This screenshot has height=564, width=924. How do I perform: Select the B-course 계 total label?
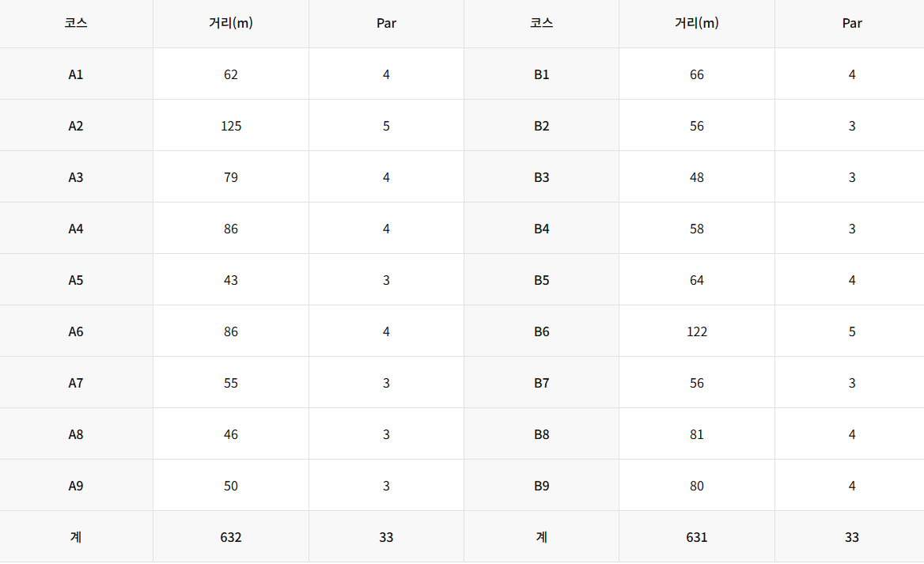(x=542, y=537)
